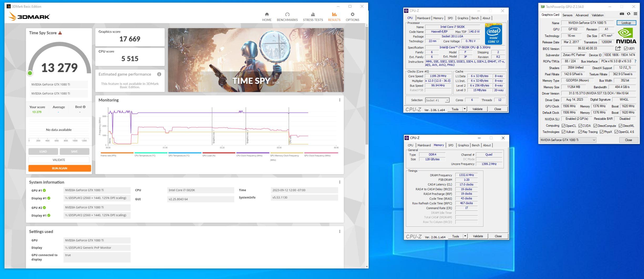
Task: Open the GPU selection dropdown in GPU-Z
Action: pos(568,140)
